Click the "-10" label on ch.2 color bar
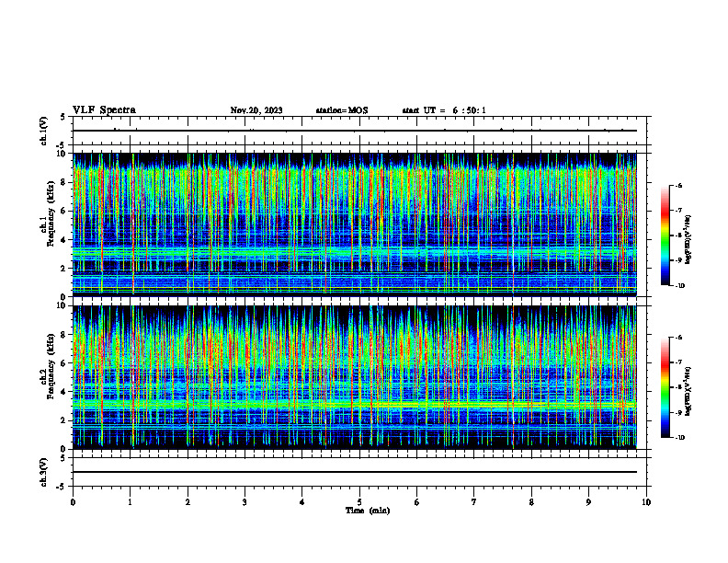The image size is (728, 563). pos(679,438)
